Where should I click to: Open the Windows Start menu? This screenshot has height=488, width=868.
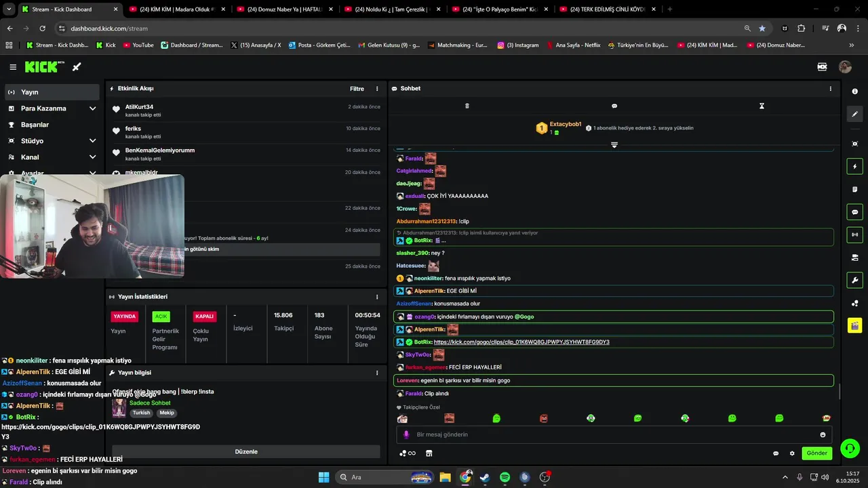click(x=323, y=477)
